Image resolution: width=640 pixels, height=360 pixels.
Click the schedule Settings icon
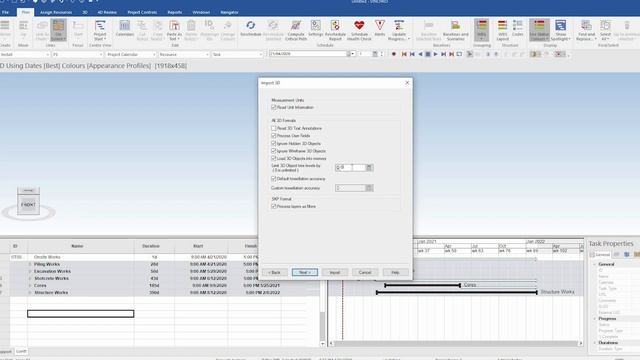tap(316, 25)
